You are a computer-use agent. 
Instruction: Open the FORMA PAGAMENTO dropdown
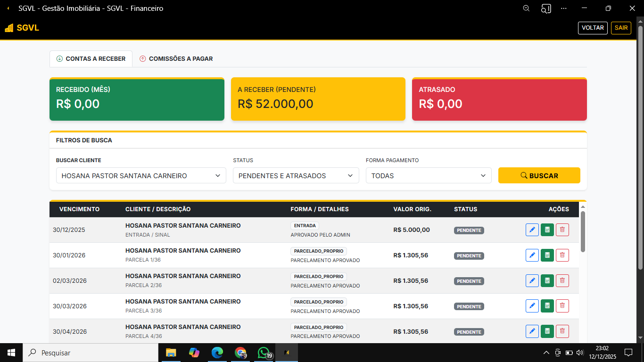pyautogui.click(x=428, y=175)
